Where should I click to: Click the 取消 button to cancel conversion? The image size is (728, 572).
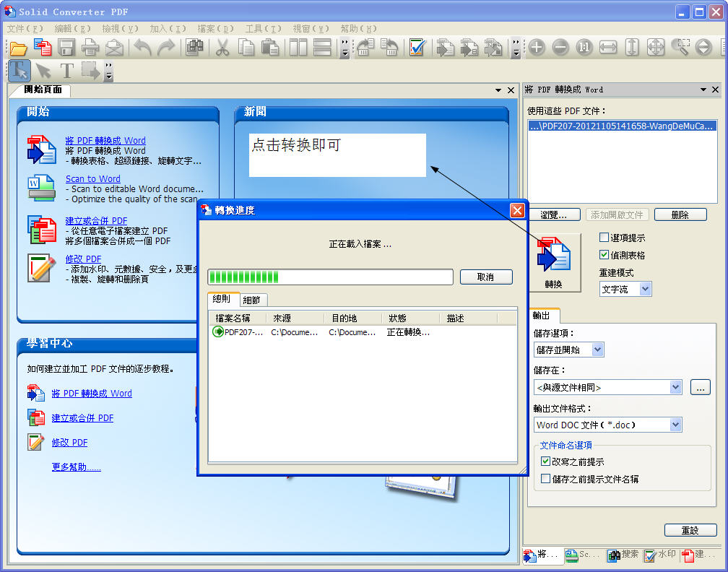(486, 277)
